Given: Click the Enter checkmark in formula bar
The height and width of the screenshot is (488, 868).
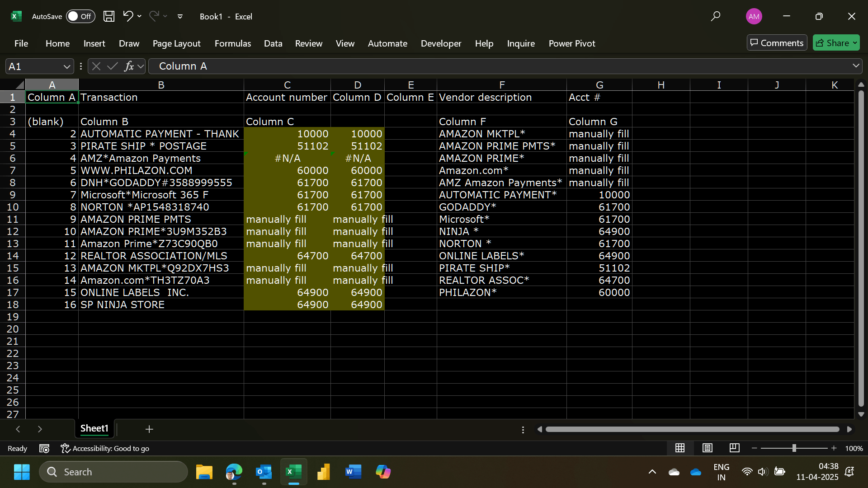Looking at the screenshot, I should point(112,66).
